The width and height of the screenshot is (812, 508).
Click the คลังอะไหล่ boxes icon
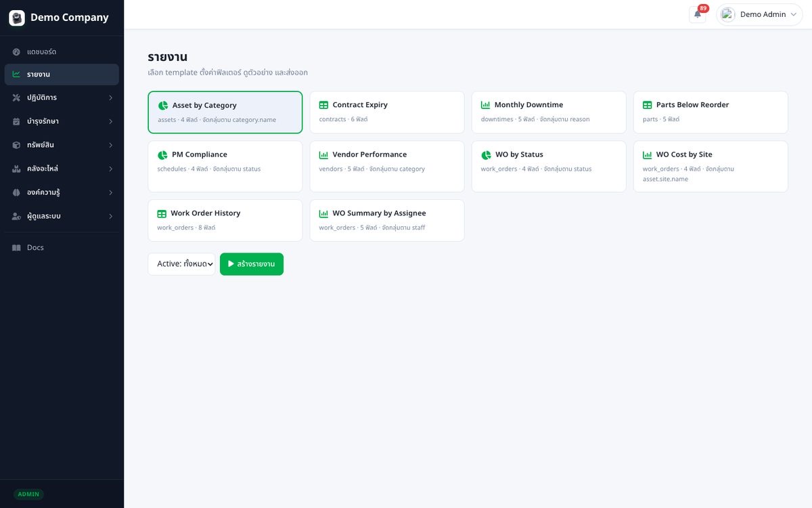point(16,169)
